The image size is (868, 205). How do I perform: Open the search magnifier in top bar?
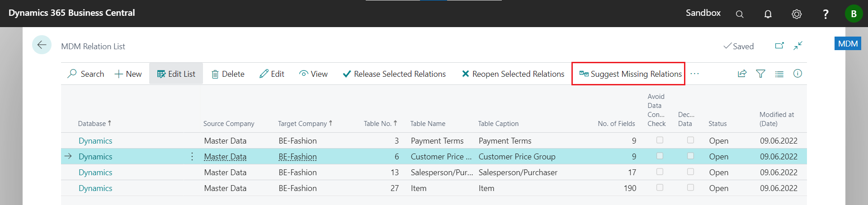(x=740, y=14)
